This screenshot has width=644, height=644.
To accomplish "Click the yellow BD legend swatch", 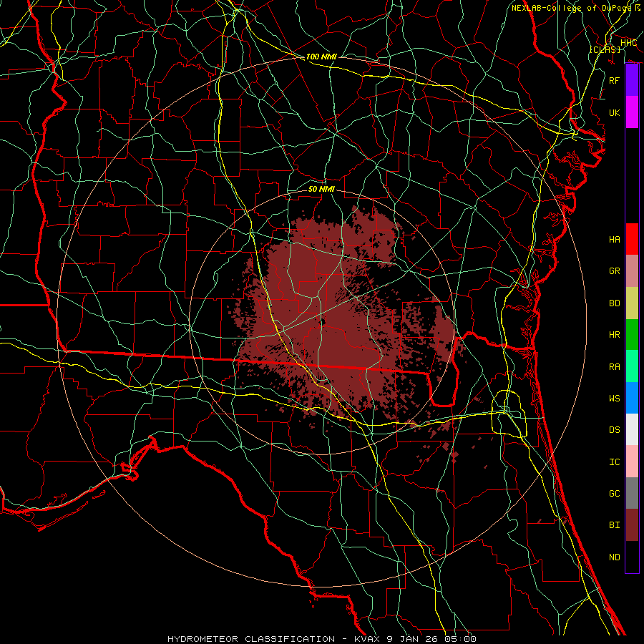I will (x=632, y=303).
